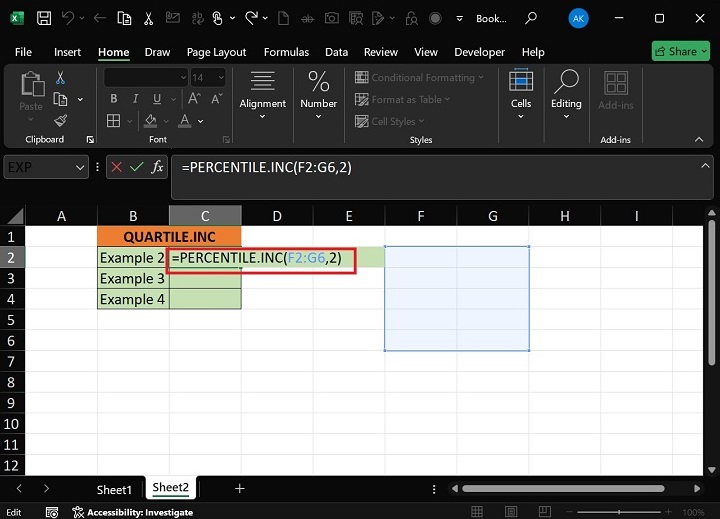The height and width of the screenshot is (519, 720).
Task: Click Cell Styles button
Action: (389, 121)
